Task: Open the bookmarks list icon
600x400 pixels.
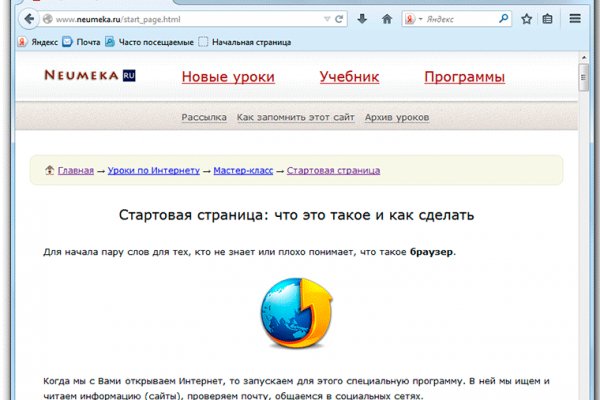Action: (548, 19)
